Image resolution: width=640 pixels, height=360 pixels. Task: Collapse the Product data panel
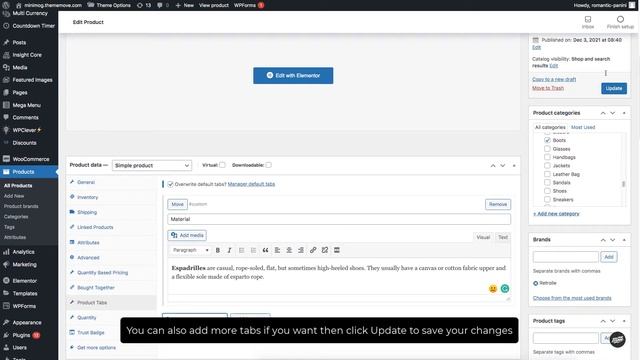pyautogui.click(x=514, y=165)
